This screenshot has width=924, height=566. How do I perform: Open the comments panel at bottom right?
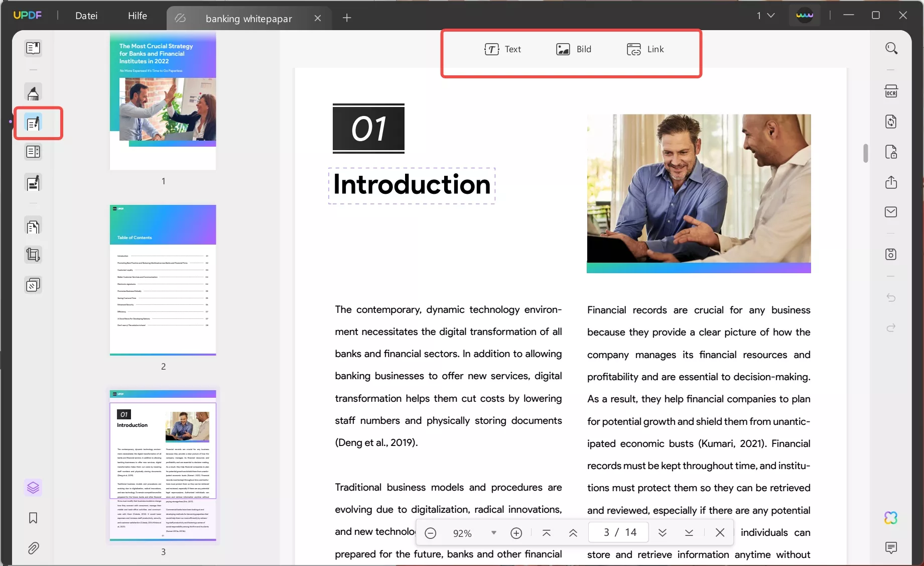pos(891,547)
